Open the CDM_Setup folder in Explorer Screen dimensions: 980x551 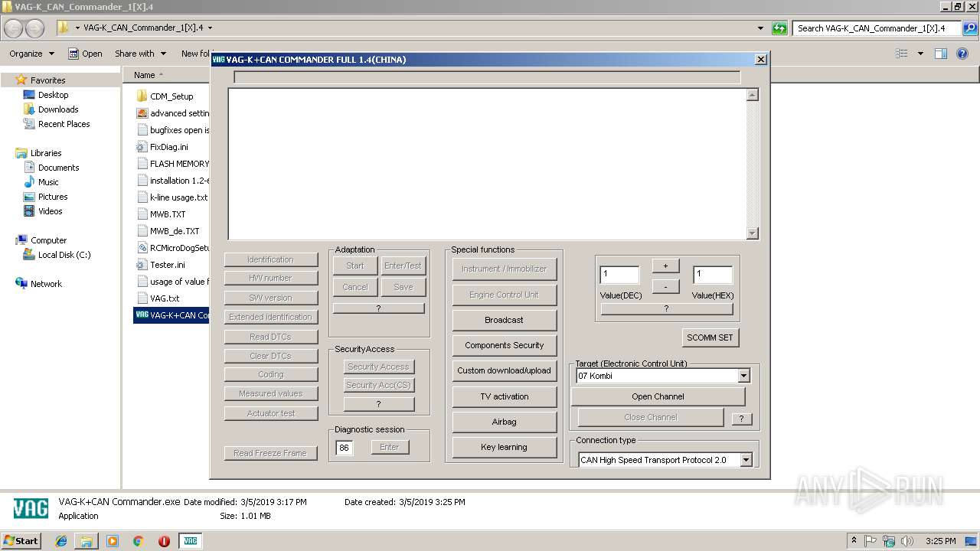171,96
